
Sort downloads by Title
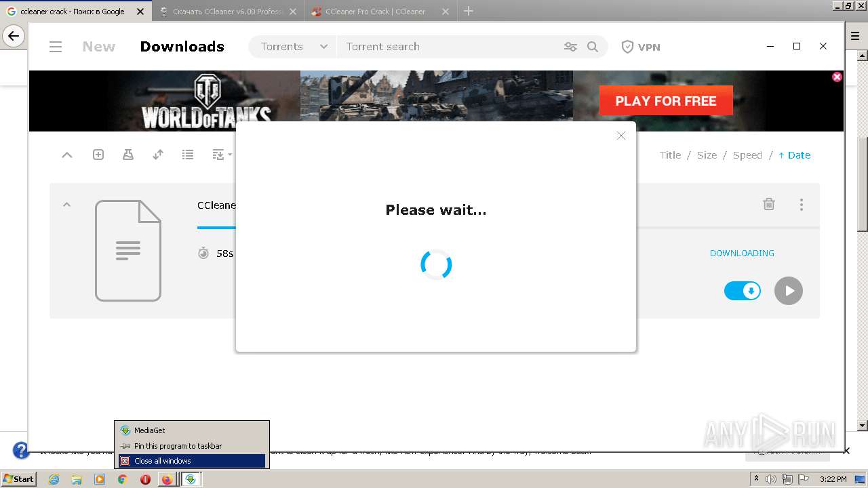click(x=670, y=155)
